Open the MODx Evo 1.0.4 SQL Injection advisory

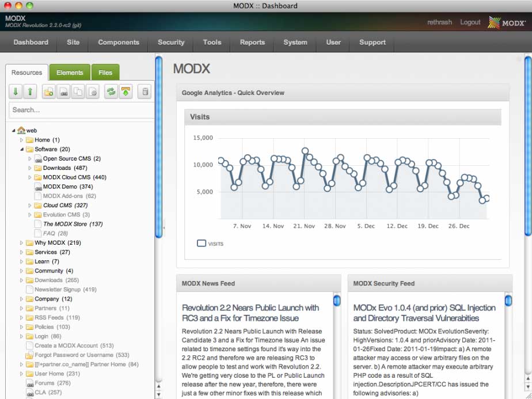pos(424,313)
